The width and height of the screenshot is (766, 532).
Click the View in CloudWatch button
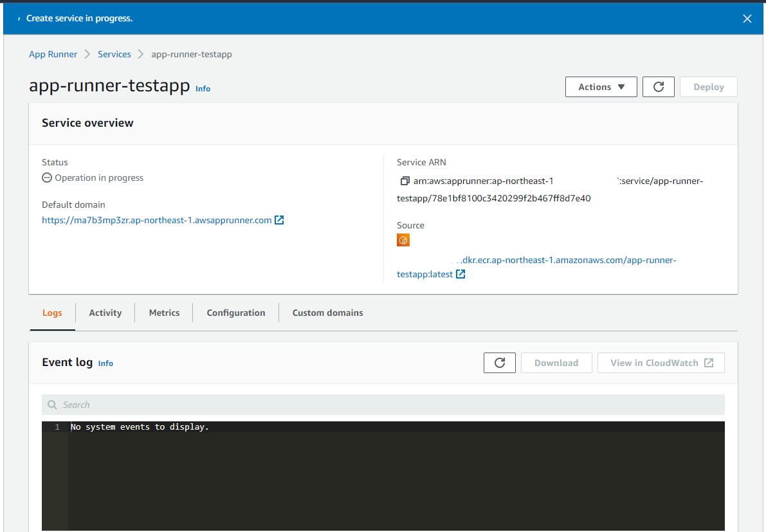[x=661, y=362]
